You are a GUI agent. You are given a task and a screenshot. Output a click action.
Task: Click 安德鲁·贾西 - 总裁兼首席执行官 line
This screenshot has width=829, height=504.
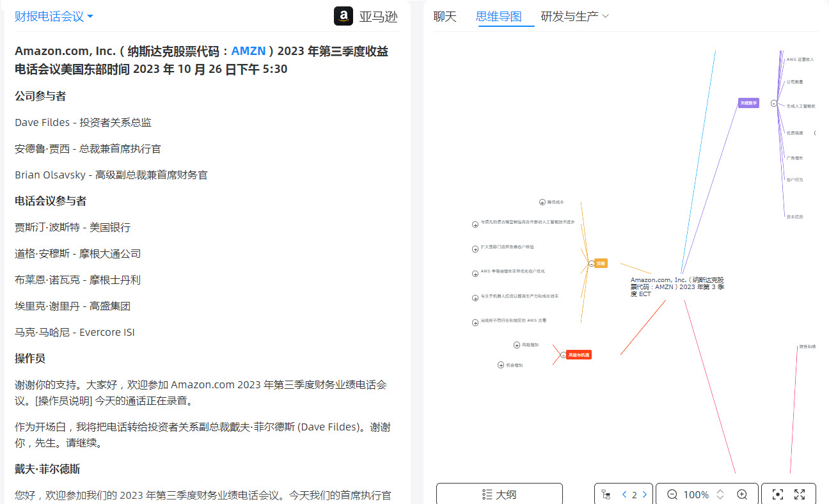tap(88, 148)
